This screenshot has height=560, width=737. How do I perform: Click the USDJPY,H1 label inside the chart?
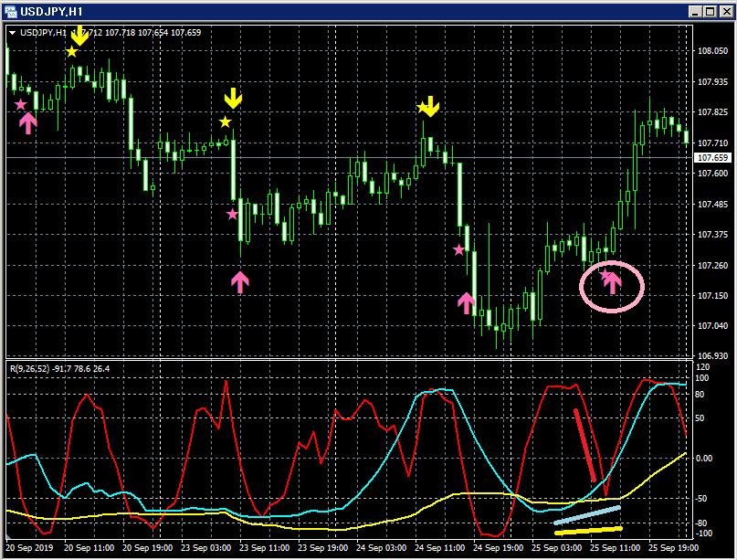[x=43, y=33]
